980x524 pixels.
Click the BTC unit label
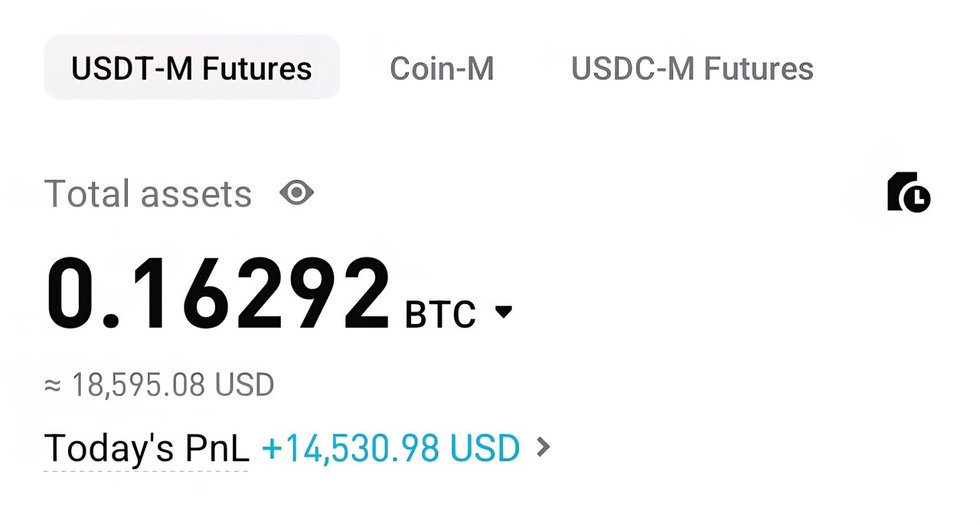click(440, 314)
